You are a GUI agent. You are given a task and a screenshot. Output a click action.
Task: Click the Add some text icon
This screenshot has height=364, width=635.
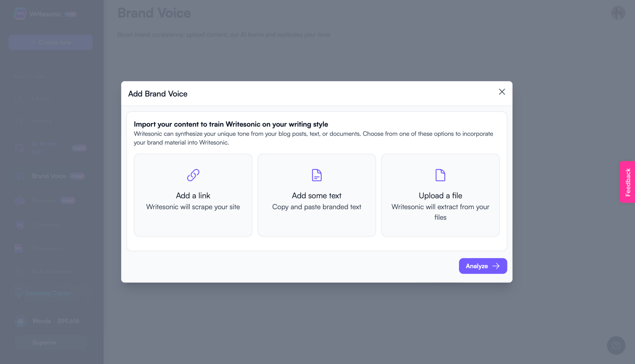point(317,175)
